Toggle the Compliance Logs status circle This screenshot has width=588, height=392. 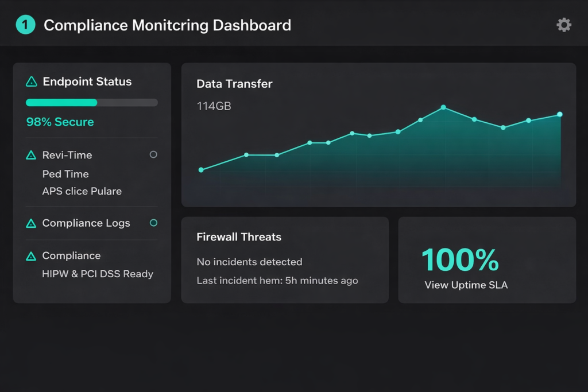coord(153,223)
